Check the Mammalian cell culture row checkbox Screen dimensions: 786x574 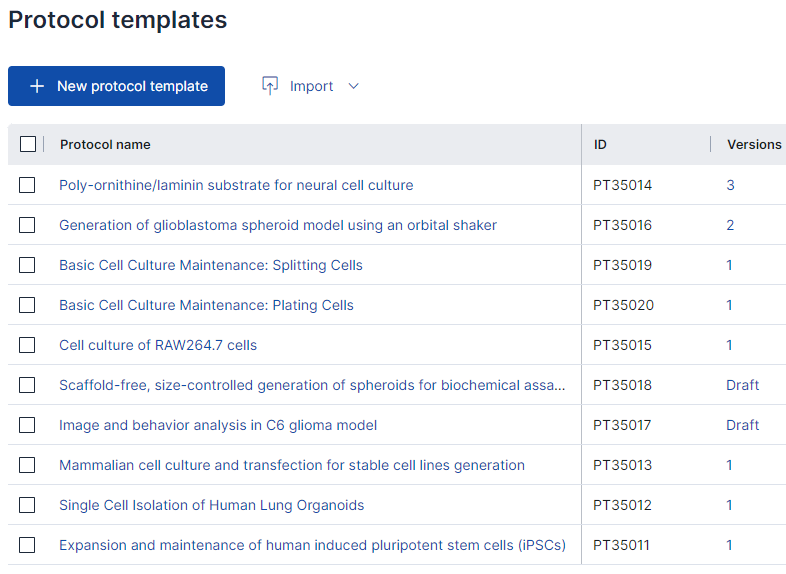(x=27, y=465)
